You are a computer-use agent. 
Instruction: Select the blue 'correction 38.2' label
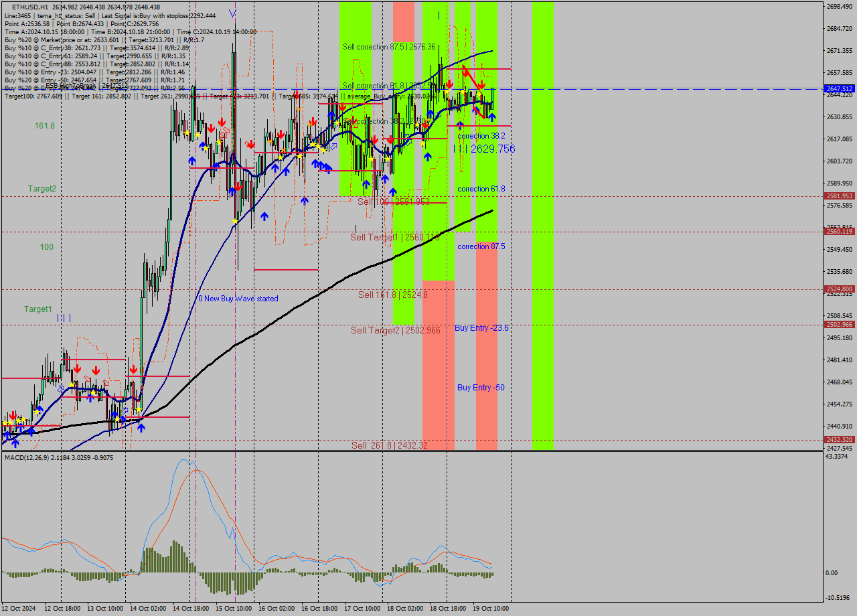[x=481, y=135]
